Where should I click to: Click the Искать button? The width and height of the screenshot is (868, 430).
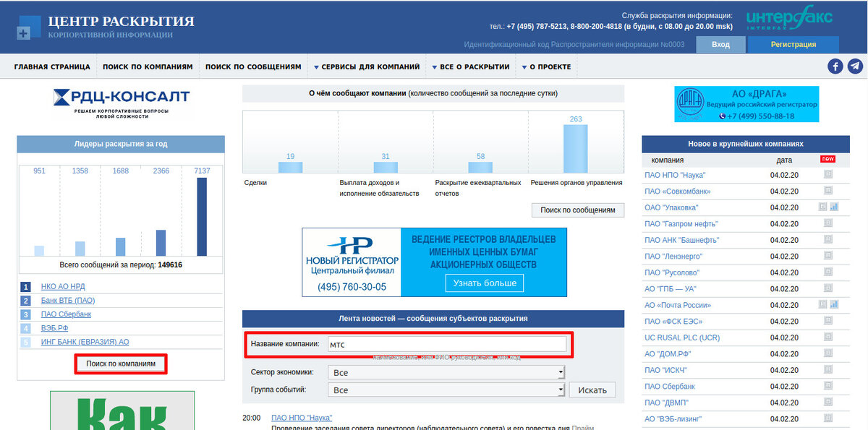593,390
